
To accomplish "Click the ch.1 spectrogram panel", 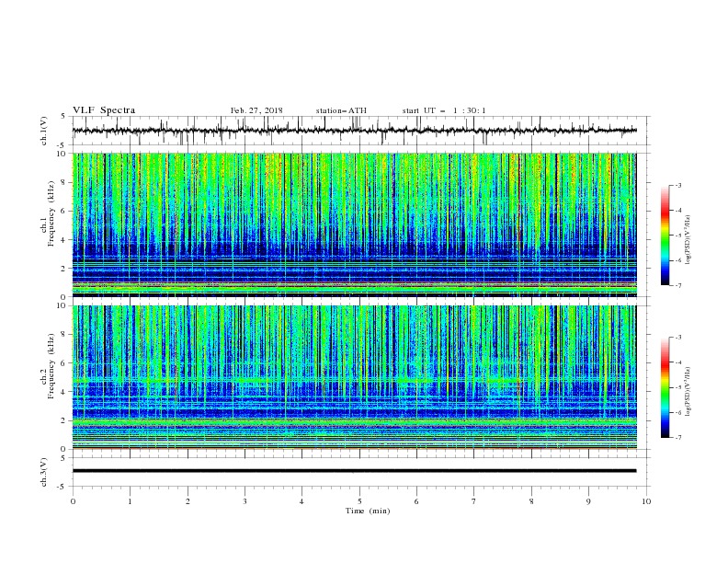I will pos(354,224).
